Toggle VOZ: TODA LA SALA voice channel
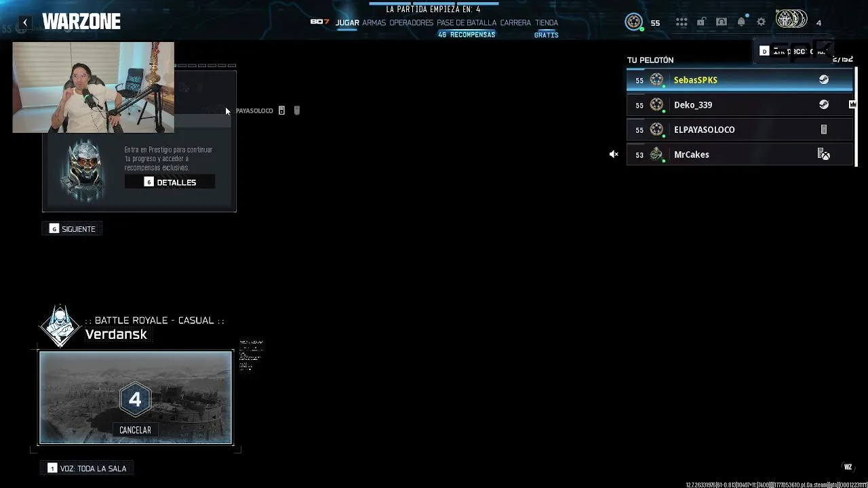 pos(87,468)
